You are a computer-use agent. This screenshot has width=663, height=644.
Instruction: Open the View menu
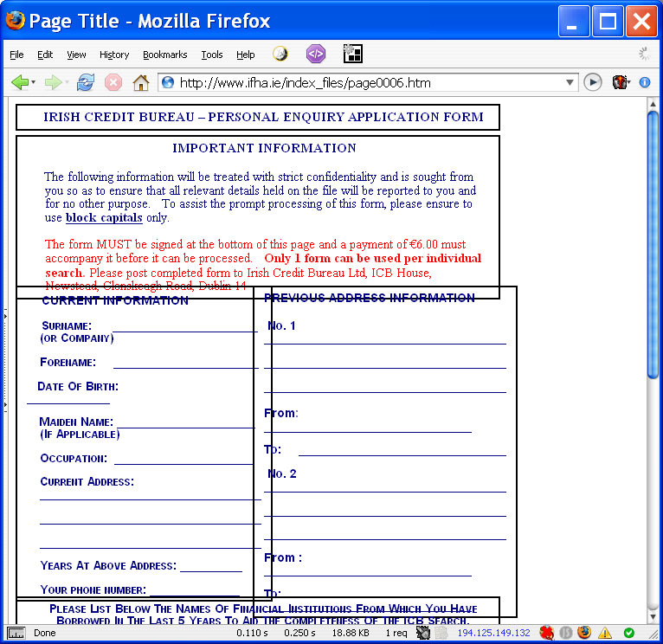[x=76, y=55]
